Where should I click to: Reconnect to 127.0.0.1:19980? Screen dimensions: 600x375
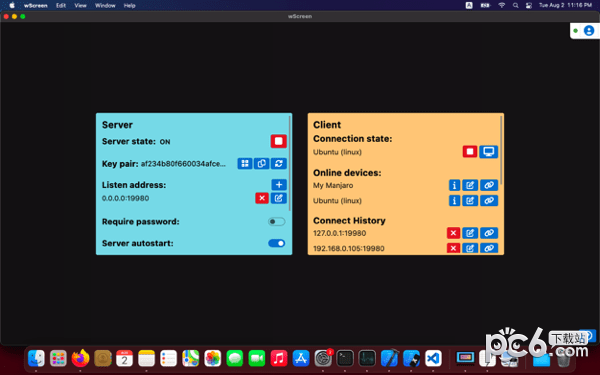click(x=489, y=233)
